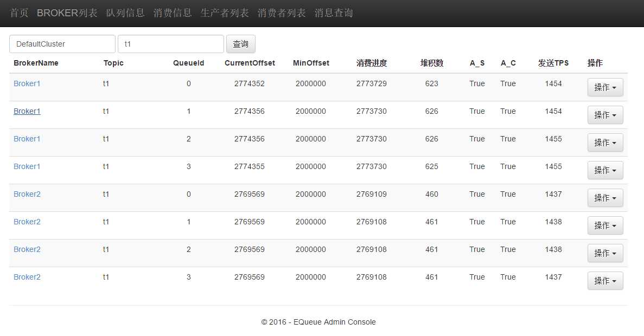The width and height of the screenshot is (644, 336).
Task: Click the A_S column header
Action: point(477,63)
